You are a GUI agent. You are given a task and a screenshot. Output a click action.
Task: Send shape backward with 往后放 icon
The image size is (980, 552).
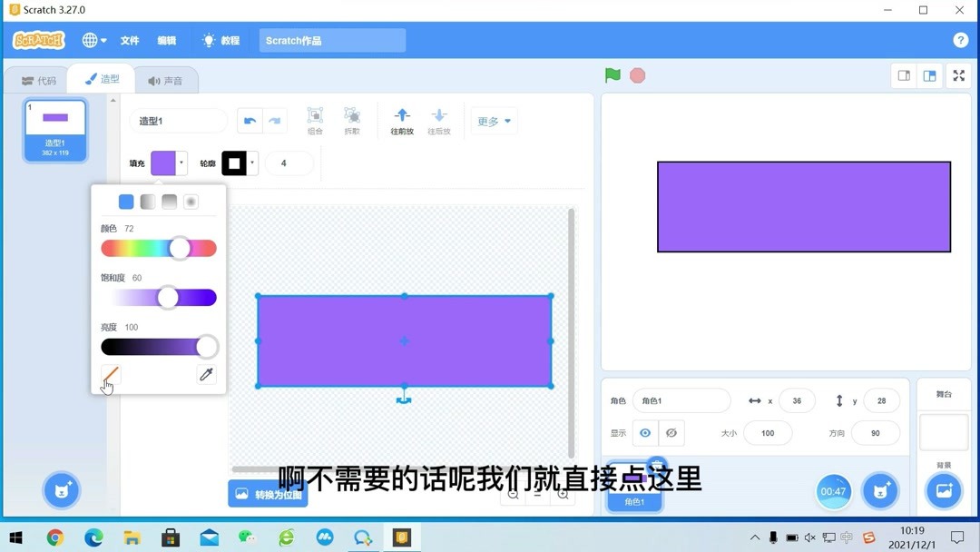(439, 119)
